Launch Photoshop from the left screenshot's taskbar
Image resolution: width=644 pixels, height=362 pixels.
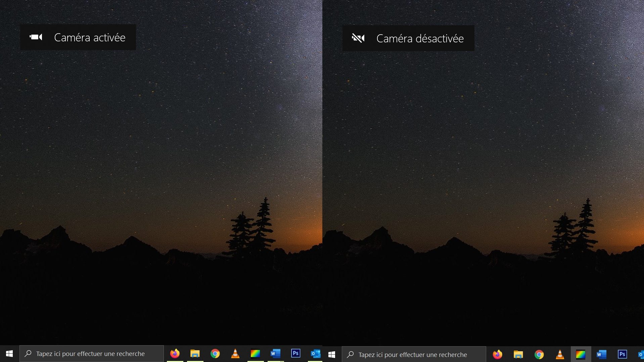pyautogui.click(x=295, y=353)
